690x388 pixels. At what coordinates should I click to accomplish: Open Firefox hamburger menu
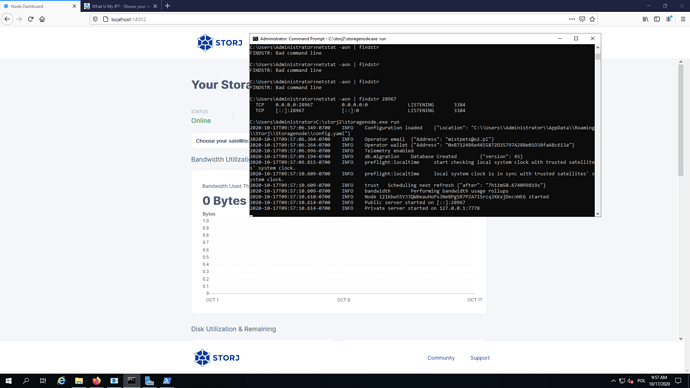pos(683,19)
